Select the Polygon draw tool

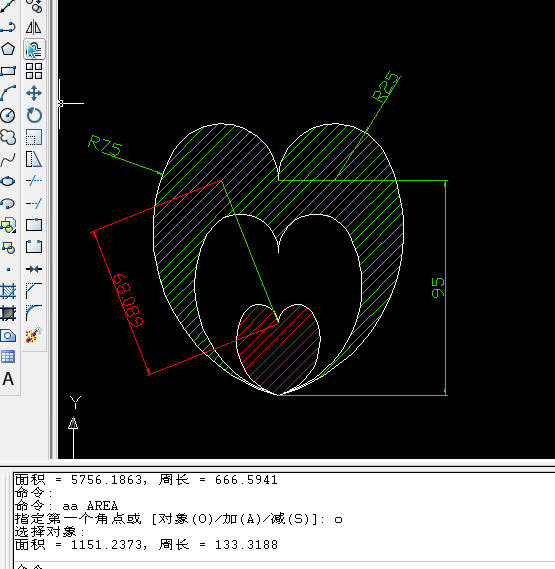(x=8, y=49)
